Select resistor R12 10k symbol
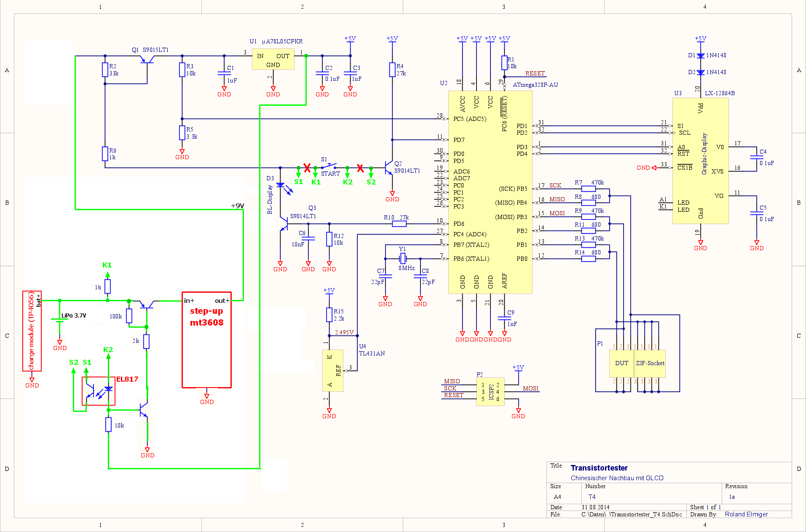 coord(329,239)
